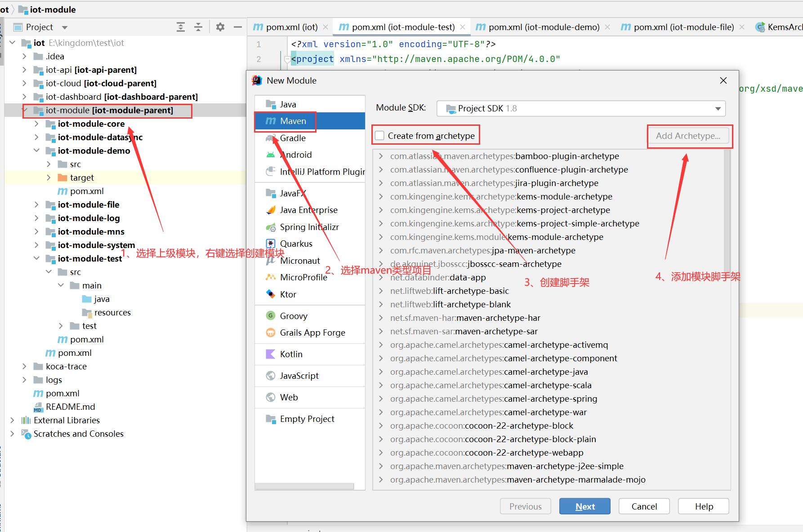Viewport: 803px width, 532px height.
Task: Click Add Archetype button
Action: coord(688,136)
